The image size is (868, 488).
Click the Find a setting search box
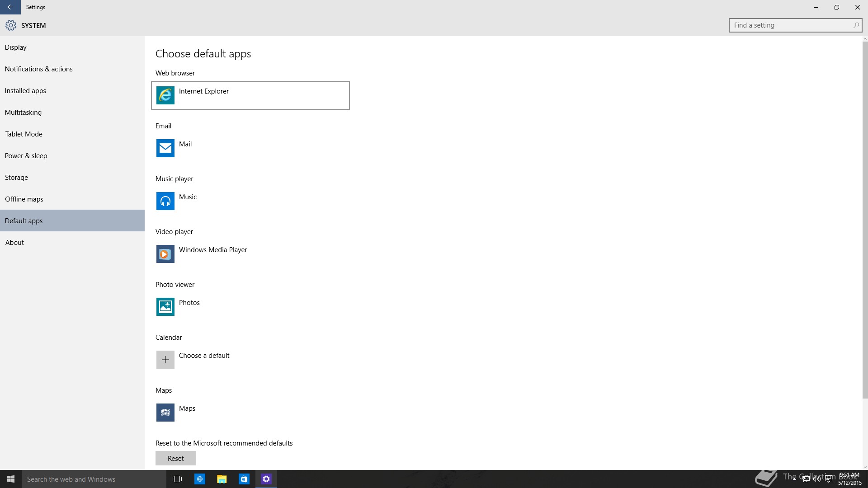[x=795, y=25]
